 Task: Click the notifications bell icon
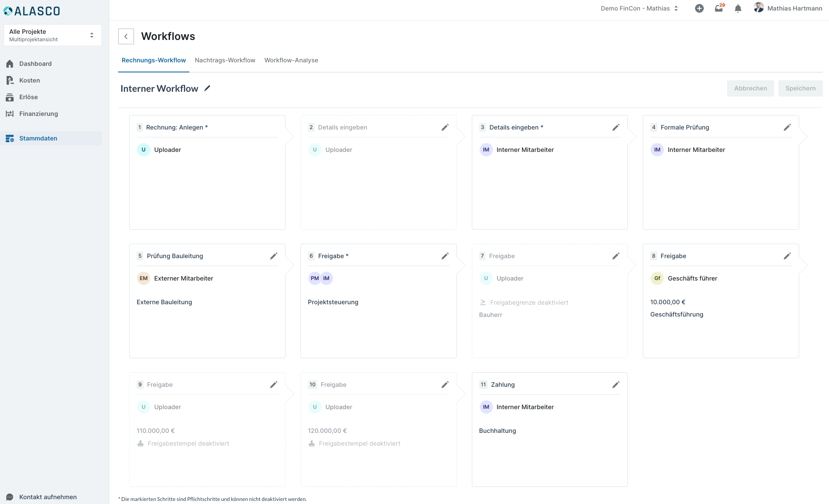click(738, 8)
